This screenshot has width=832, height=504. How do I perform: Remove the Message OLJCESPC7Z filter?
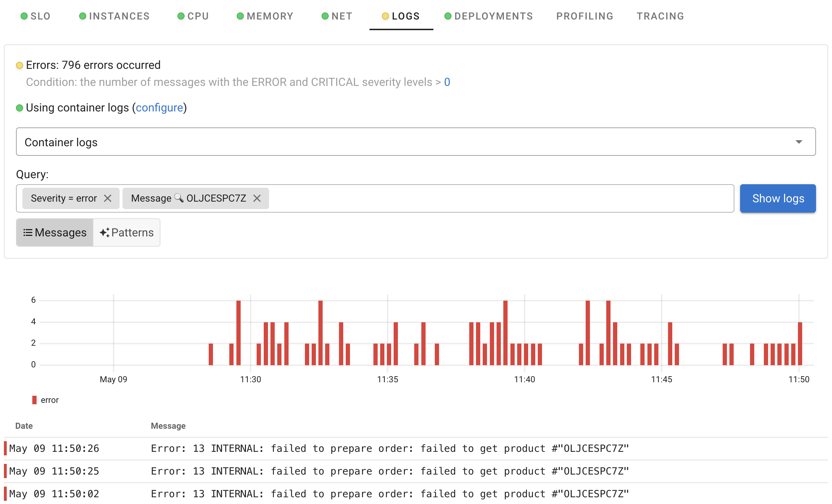257,198
